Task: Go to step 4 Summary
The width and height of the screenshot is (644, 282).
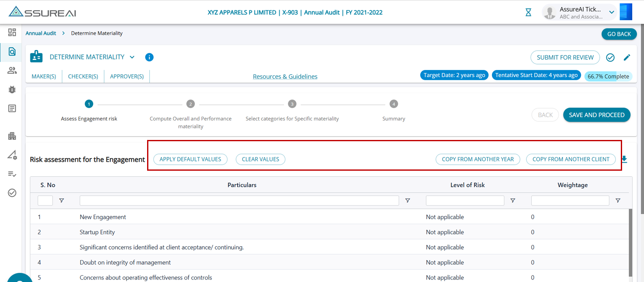Action: click(x=394, y=111)
